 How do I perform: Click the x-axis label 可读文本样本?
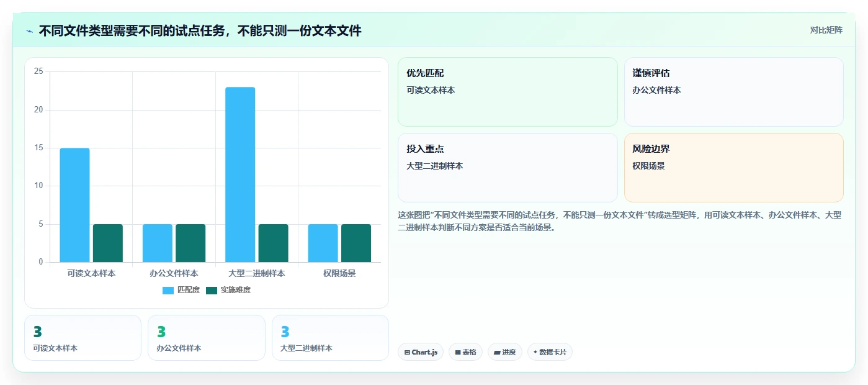pyautogui.click(x=91, y=273)
